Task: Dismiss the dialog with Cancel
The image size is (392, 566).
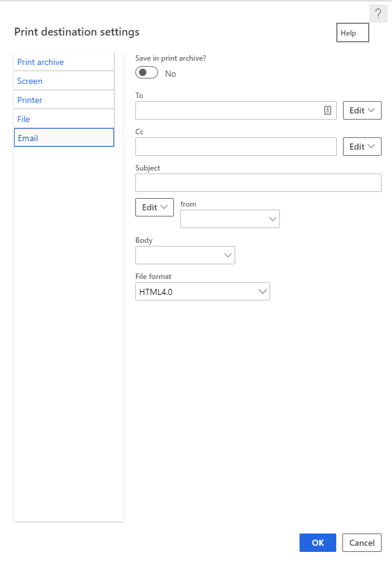Action: (x=361, y=543)
